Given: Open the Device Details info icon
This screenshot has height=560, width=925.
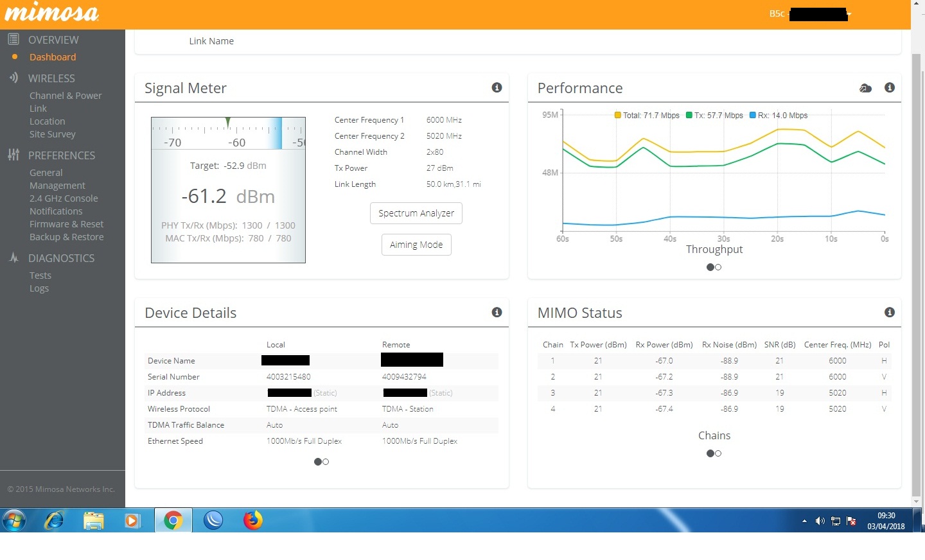Looking at the screenshot, I should 497,312.
